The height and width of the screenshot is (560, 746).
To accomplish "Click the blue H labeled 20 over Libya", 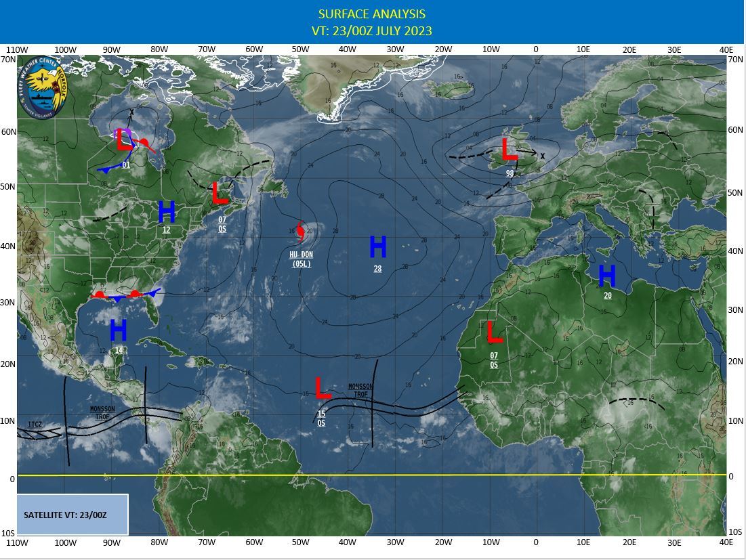I will 608,276.
